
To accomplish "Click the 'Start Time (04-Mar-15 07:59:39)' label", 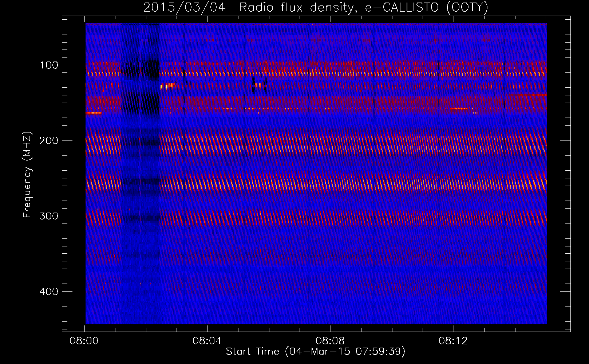I will 316,352.
